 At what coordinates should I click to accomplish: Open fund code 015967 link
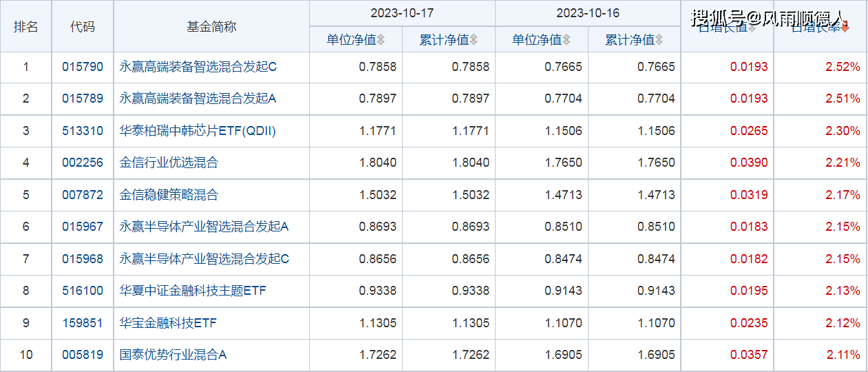click(x=83, y=227)
